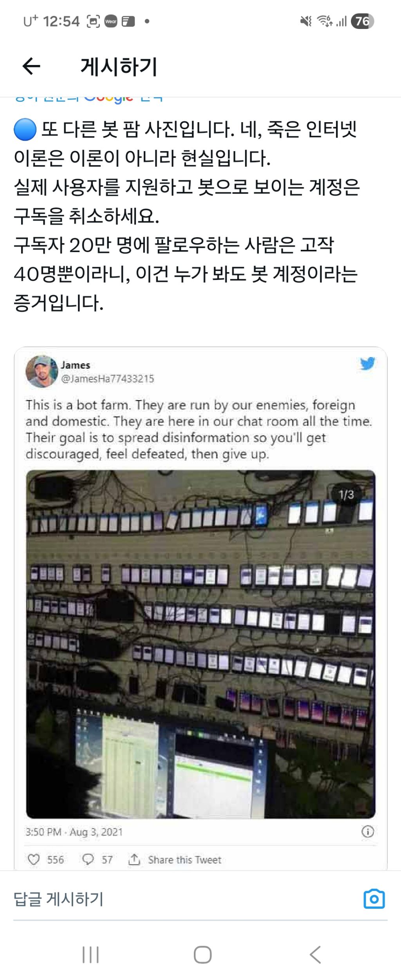
Task: Tap the share upload icon
Action: (134, 859)
